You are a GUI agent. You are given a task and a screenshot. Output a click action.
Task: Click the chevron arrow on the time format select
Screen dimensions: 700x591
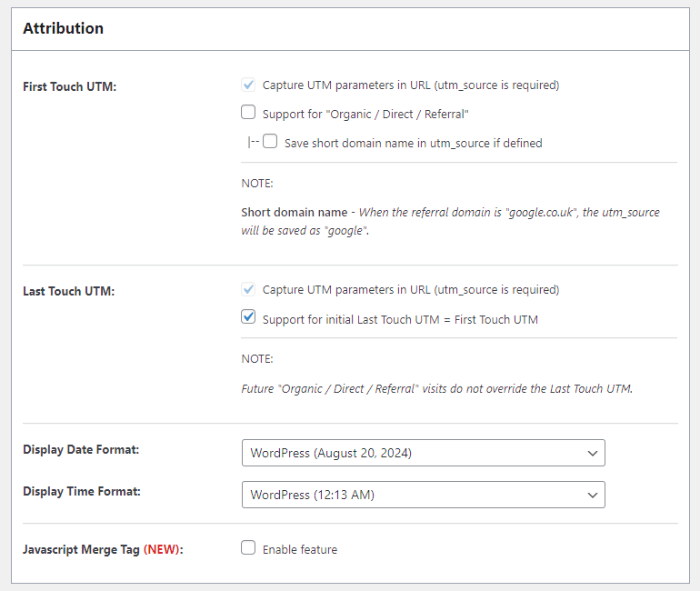[593, 495]
